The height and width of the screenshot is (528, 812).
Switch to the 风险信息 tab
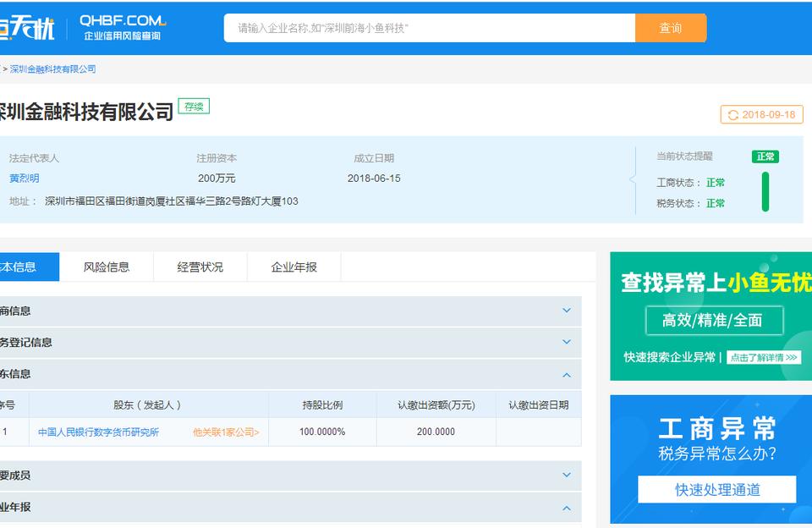point(106,266)
